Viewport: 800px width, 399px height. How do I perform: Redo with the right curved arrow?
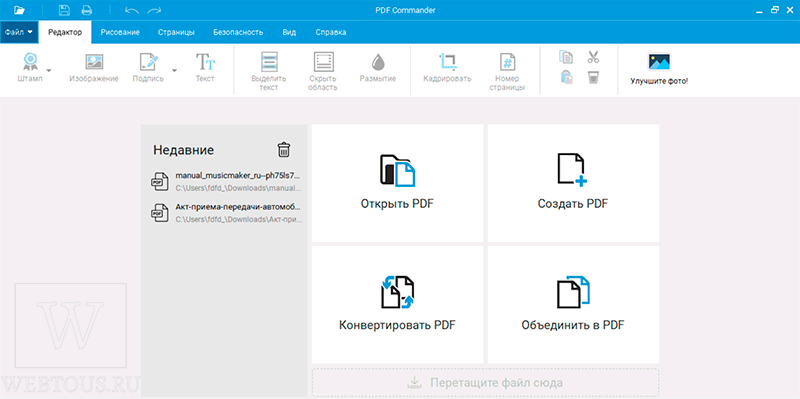154,10
